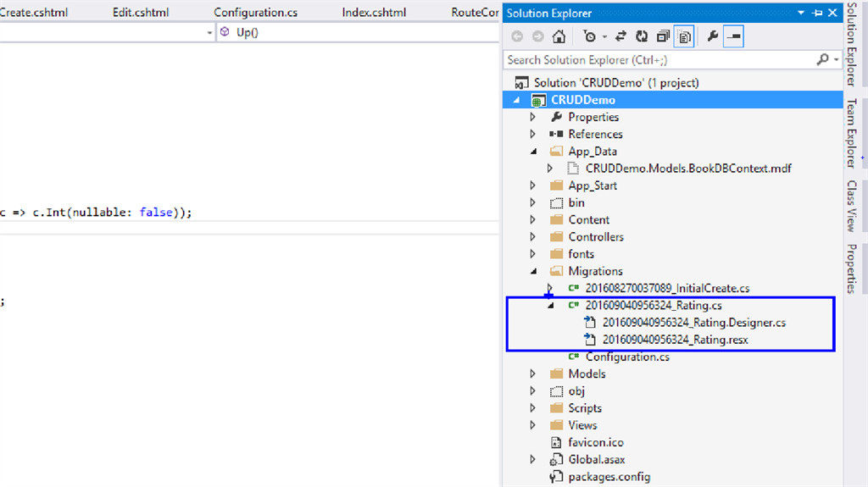Open dropdown arrow beside Pending Changes Filter
The height and width of the screenshot is (487, 868).
pyautogui.click(x=604, y=37)
